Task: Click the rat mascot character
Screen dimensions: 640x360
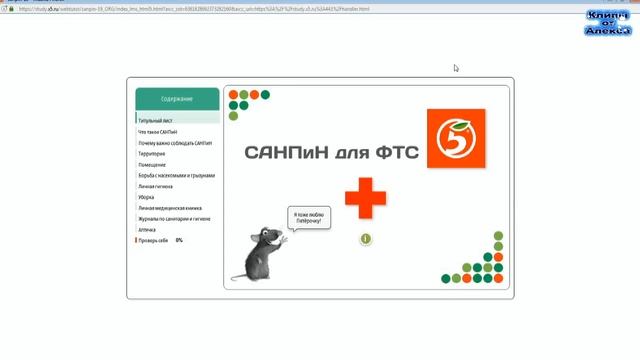Action: [259, 254]
